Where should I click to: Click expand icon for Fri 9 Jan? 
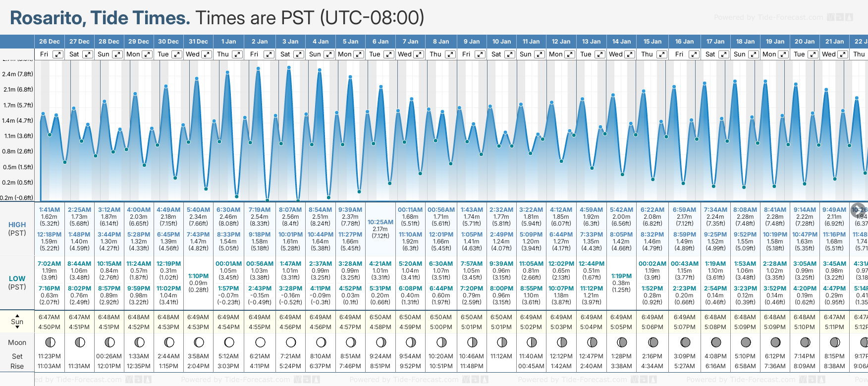click(480, 54)
